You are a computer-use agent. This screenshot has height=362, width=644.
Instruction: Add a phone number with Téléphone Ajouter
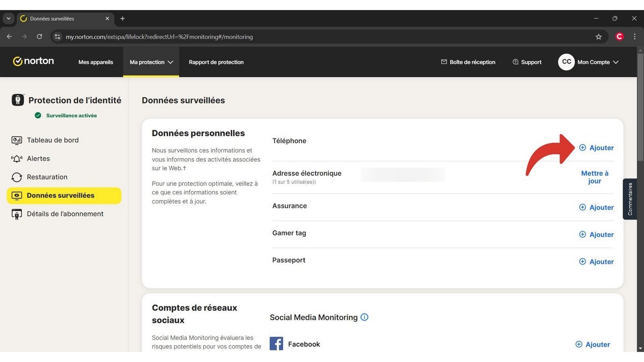(x=596, y=148)
